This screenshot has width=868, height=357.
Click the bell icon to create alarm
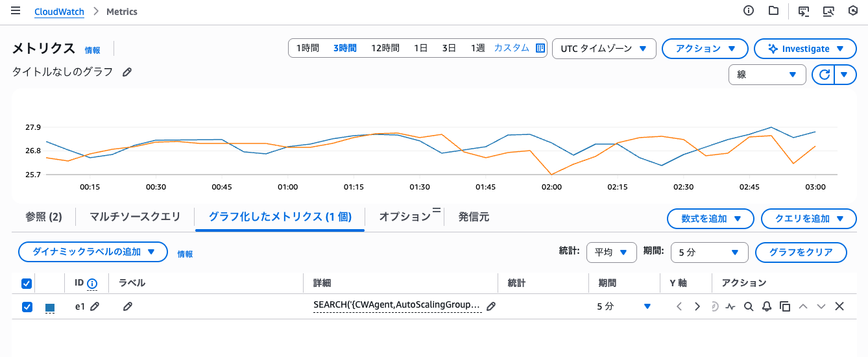click(x=766, y=306)
